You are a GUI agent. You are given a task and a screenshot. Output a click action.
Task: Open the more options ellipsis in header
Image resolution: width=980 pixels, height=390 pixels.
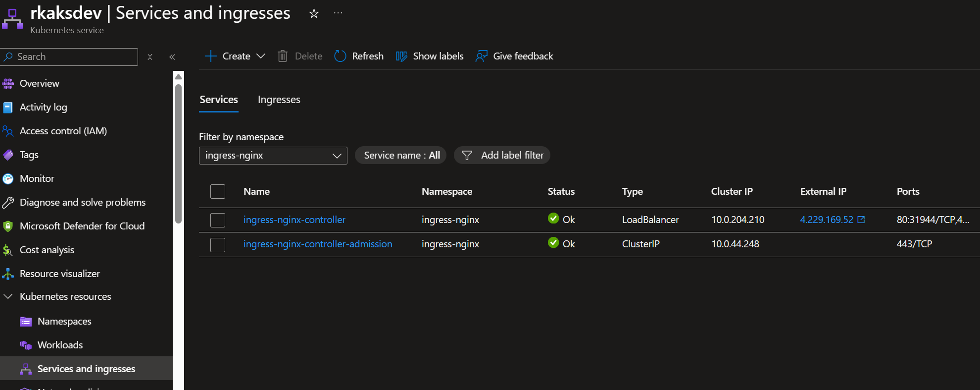(338, 13)
